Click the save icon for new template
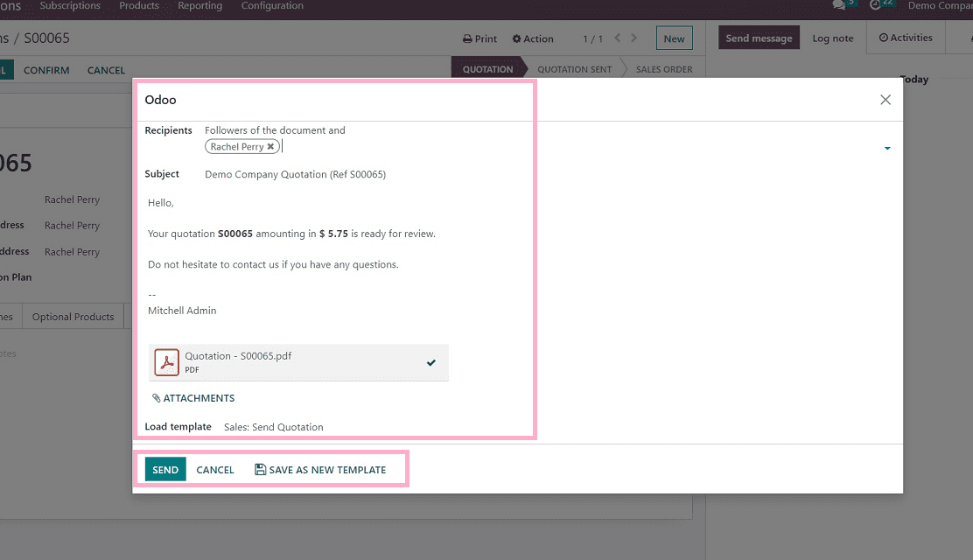973x560 pixels. point(261,469)
